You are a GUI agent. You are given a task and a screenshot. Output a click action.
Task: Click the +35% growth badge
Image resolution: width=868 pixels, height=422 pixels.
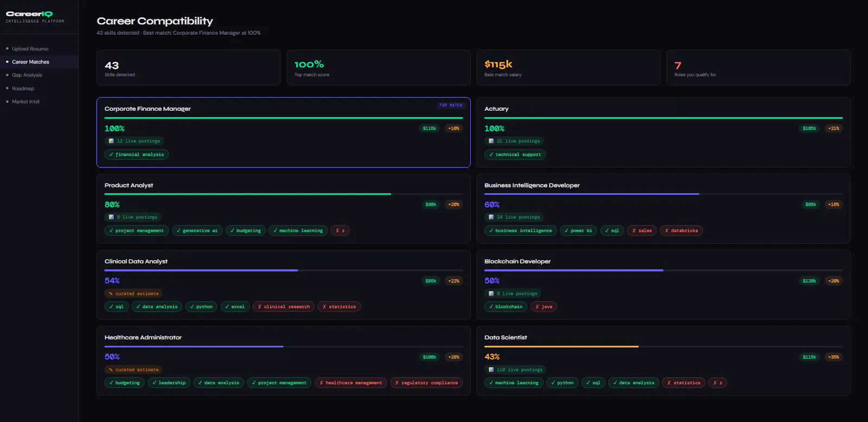pos(834,357)
